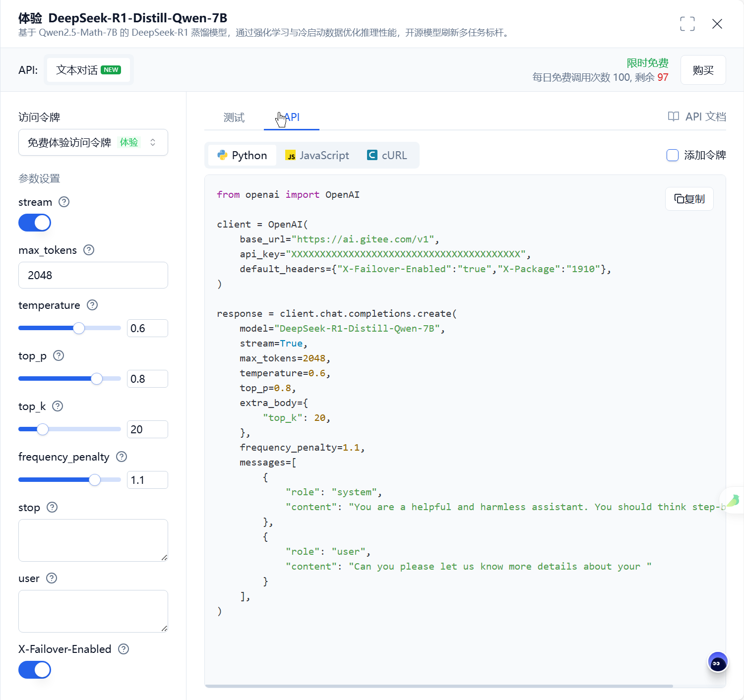Open the 访问令牌 token dropdown
Viewport: 744px width, 700px height.
point(93,142)
